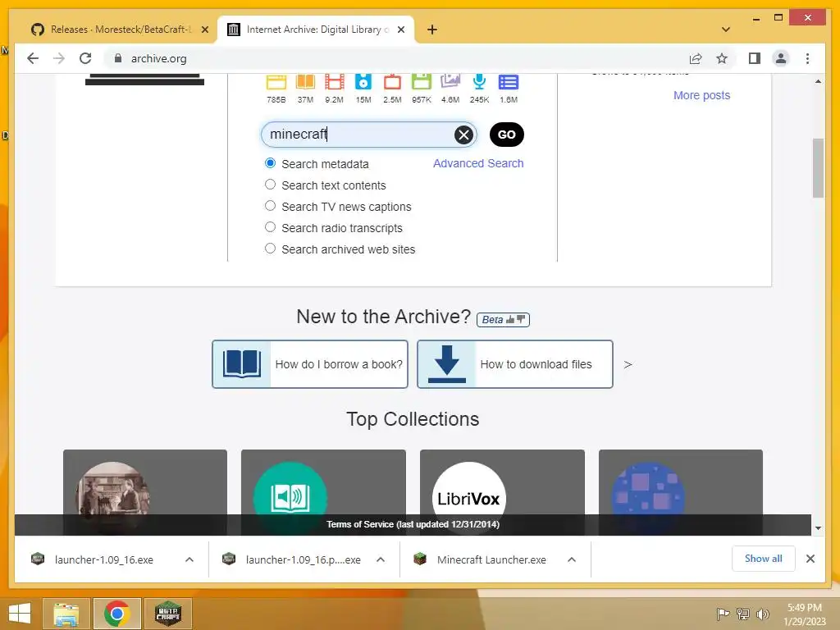The width and height of the screenshot is (840, 630).
Task: Reload the archive.org page
Action: [x=85, y=58]
